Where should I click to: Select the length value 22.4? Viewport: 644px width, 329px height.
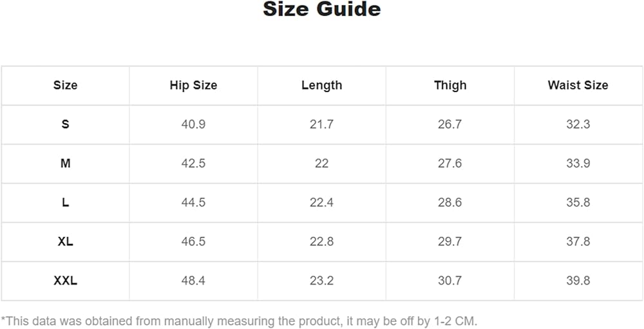pyautogui.click(x=321, y=202)
